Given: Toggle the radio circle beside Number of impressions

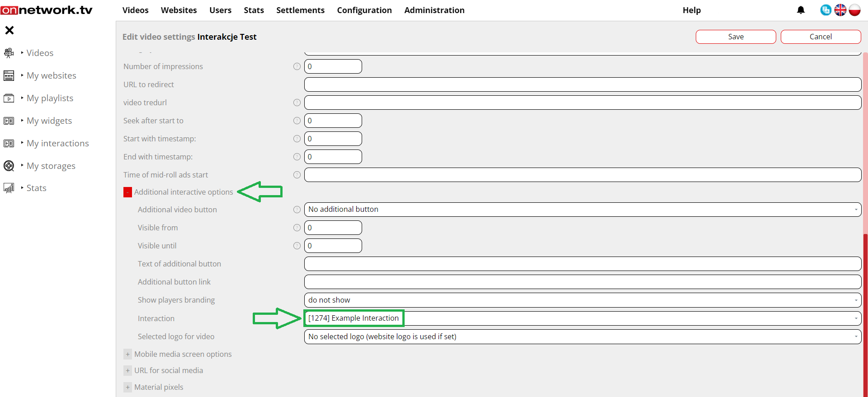Looking at the screenshot, I should (x=297, y=66).
